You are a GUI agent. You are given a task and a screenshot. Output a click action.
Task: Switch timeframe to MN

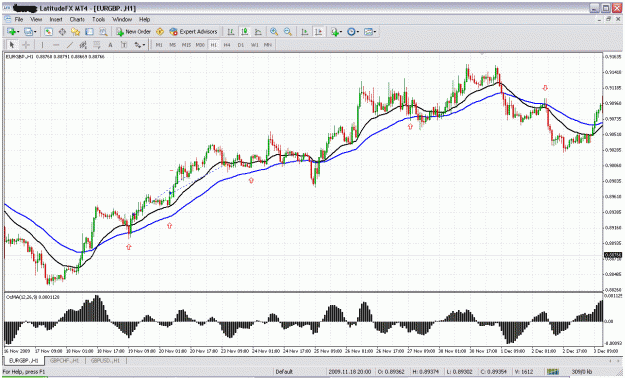tap(267, 45)
